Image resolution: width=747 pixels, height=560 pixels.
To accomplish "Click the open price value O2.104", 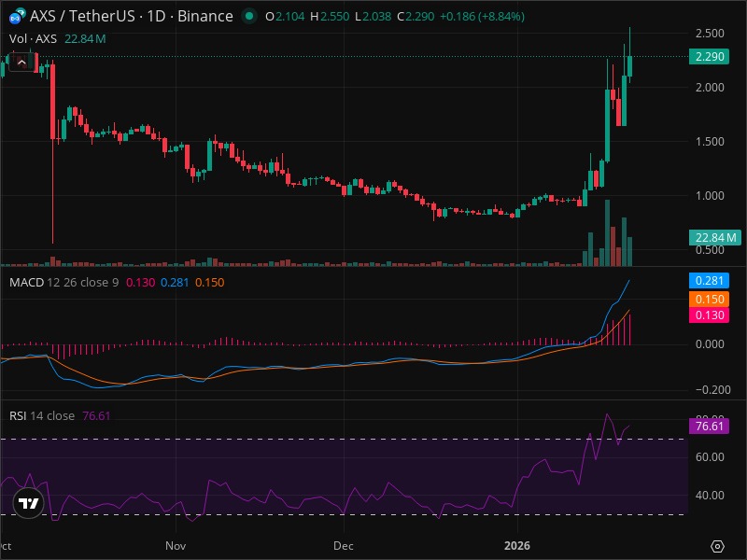I will (x=285, y=17).
